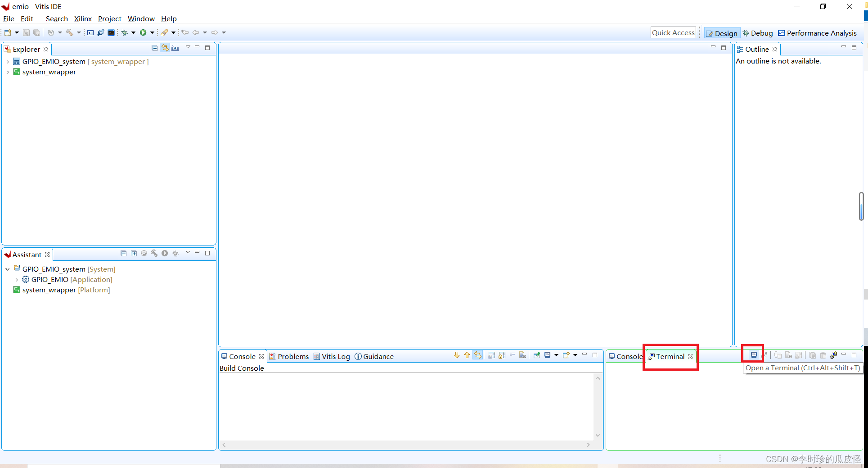Viewport: 868px width, 468px height.
Task: Click the debug bug icon in the Assistant view
Action: (175, 254)
